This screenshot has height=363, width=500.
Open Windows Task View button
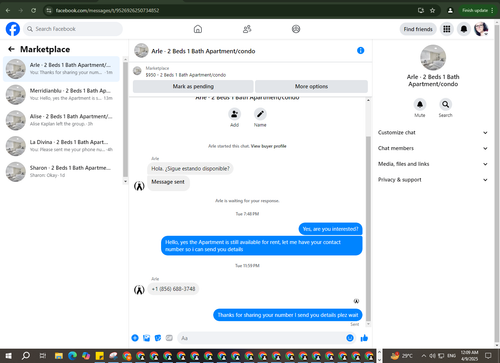tap(43, 356)
